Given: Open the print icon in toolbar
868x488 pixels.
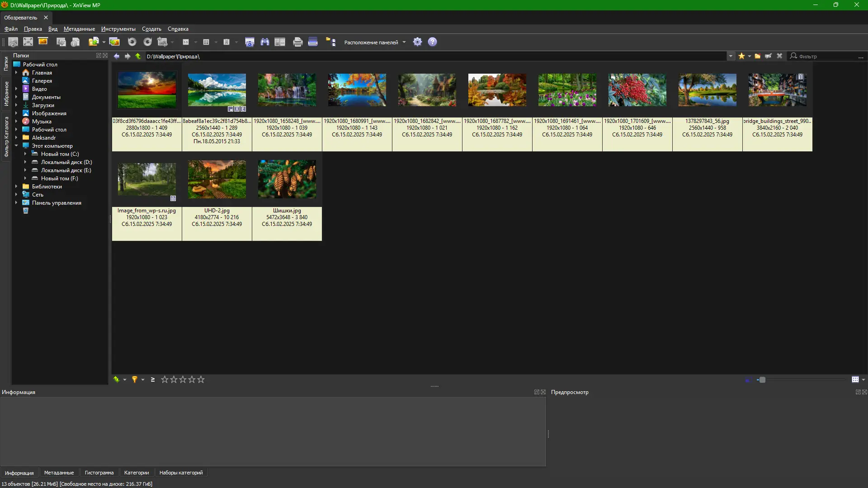Looking at the screenshot, I should coord(297,42).
